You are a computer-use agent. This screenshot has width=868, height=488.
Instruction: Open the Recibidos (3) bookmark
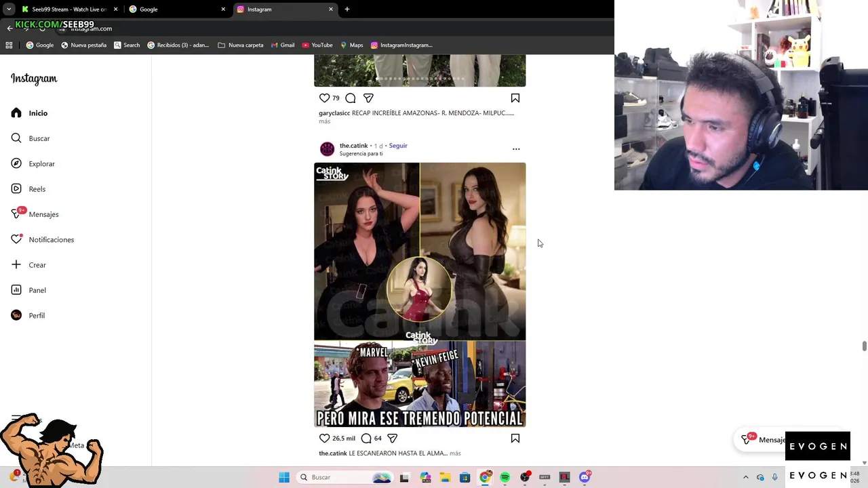coord(178,45)
